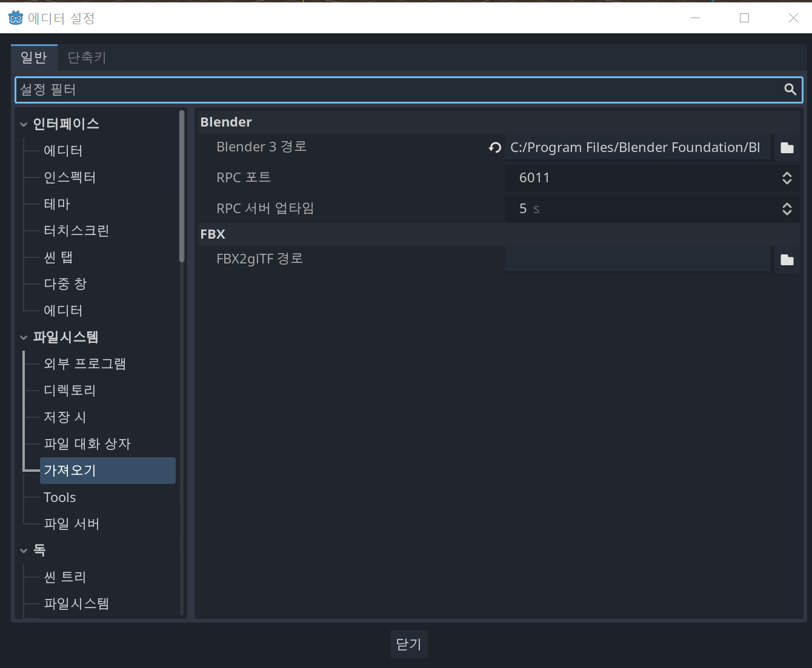Click the FBX section header
The image size is (812, 668).
tap(499, 234)
